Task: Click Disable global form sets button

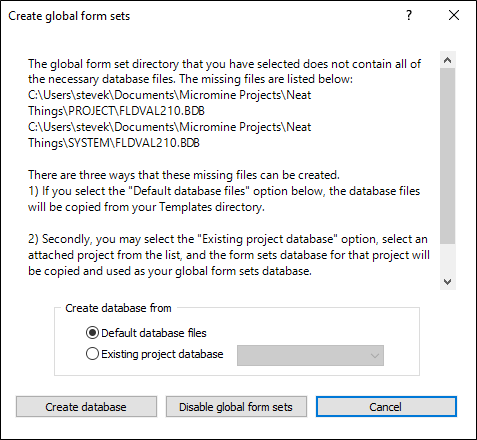Action: coord(236,407)
